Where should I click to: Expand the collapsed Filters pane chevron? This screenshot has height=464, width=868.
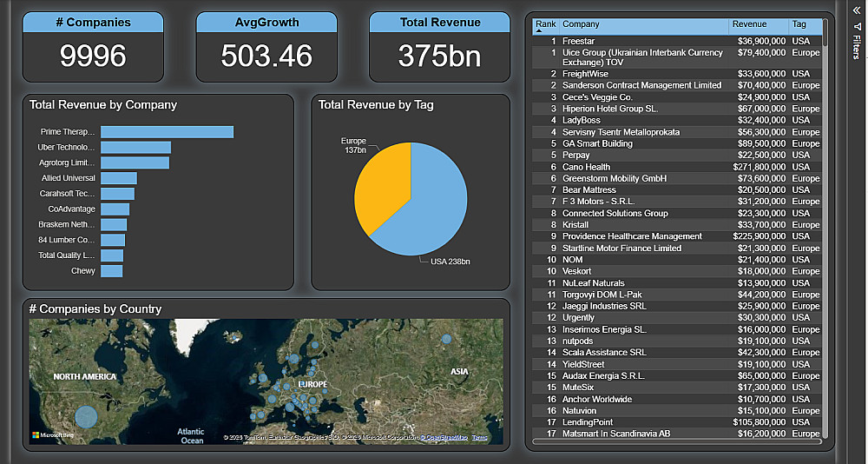click(857, 10)
